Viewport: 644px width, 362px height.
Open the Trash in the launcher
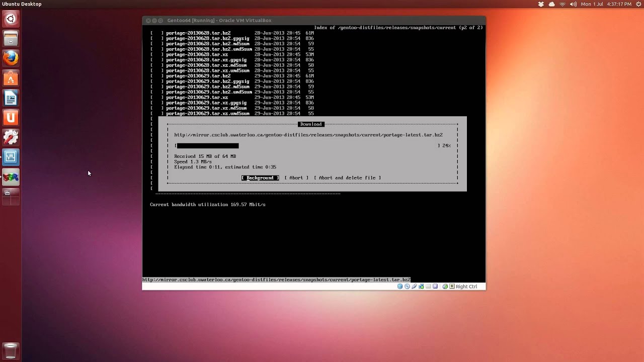pos(11,350)
